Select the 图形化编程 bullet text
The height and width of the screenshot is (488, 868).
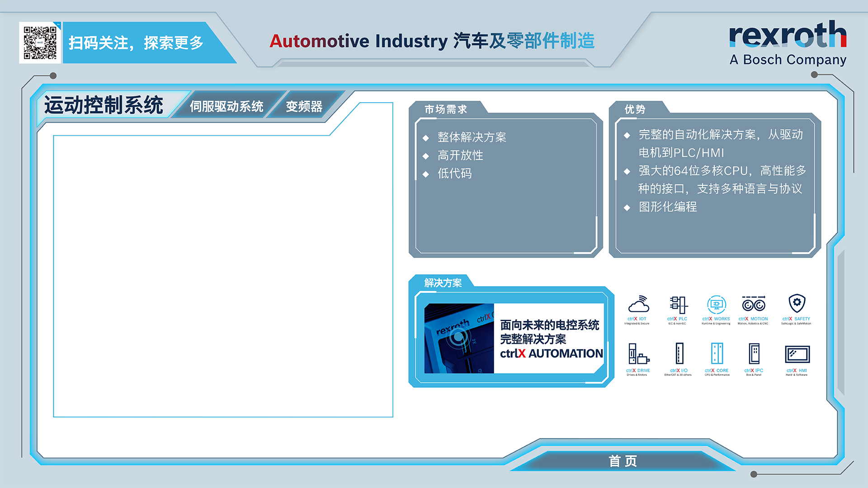(668, 207)
